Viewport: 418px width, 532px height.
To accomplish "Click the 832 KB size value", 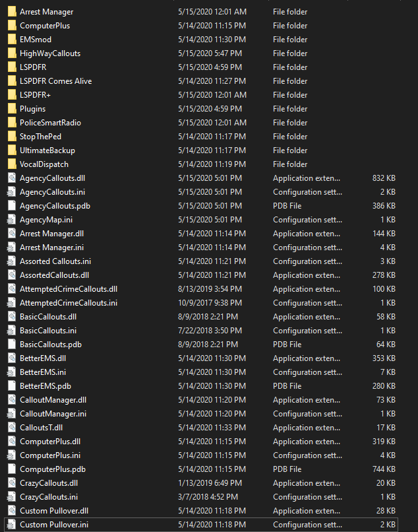I will click(x=384, y=178).
